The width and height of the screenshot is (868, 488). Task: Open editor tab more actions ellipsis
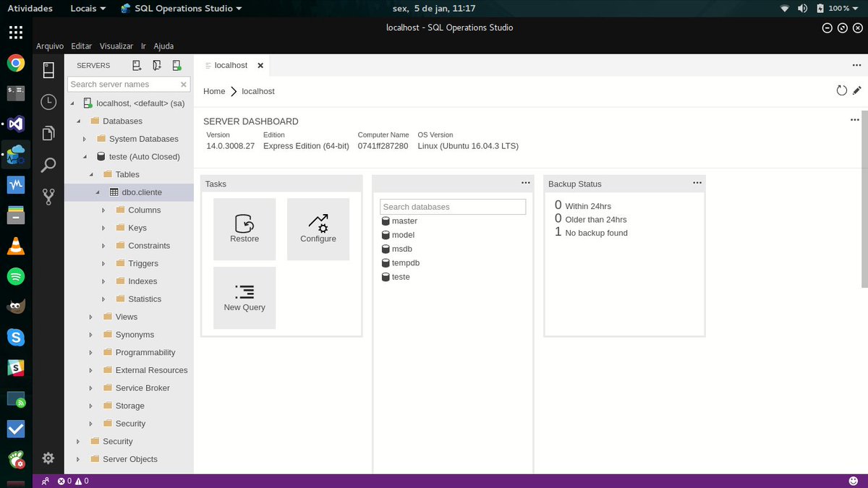pyautogui.click(x=856, y=65)
